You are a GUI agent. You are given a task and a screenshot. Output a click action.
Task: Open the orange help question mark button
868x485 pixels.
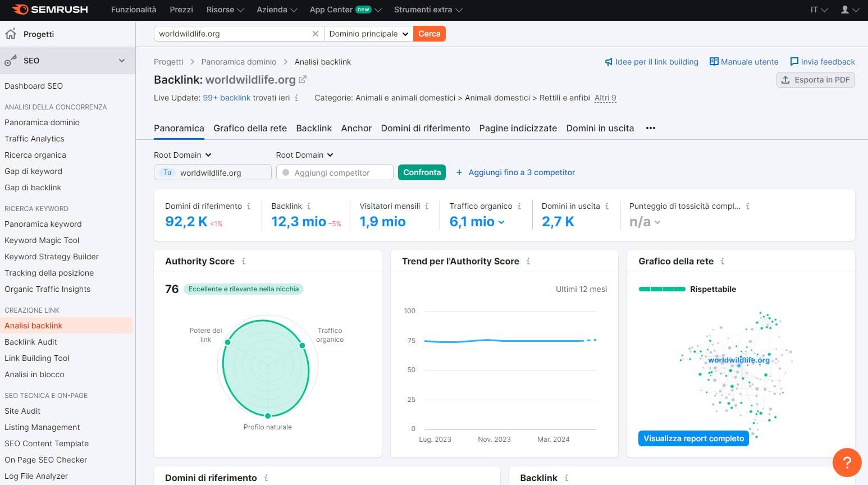click(x=847, y=463)
